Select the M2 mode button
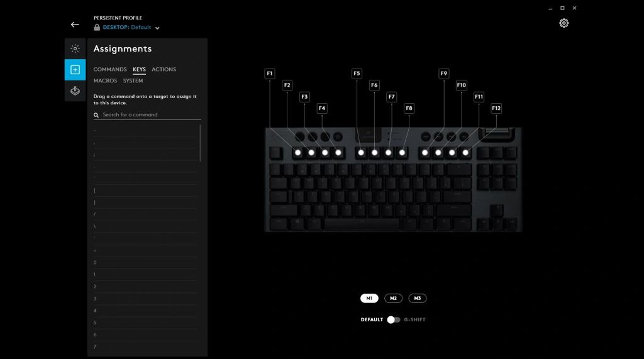This screenshot has height=359, width=644. click(x=393, y=298)
